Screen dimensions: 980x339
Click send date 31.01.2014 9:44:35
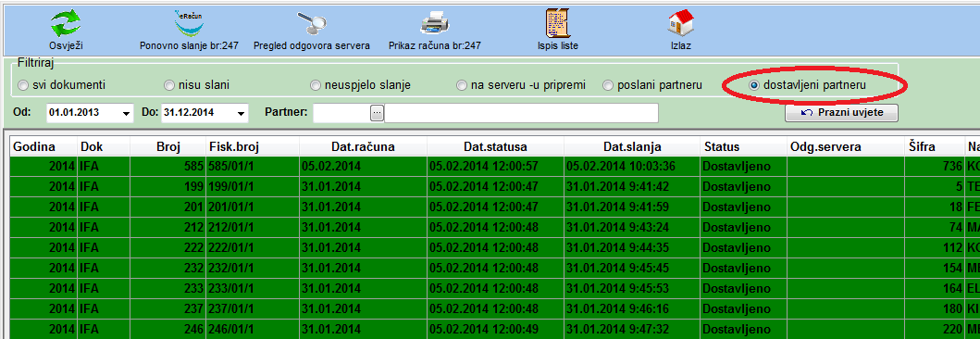pyautogui.click(x=632, y=248)
